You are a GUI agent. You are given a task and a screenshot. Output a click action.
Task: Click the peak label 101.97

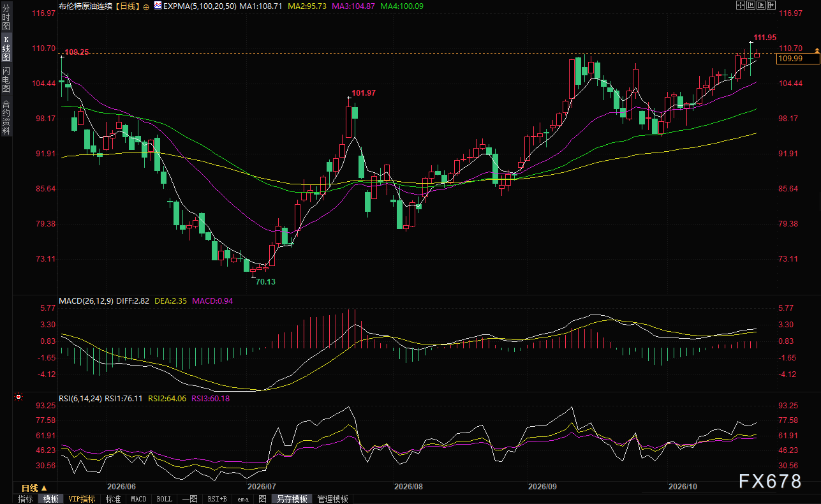364,93
